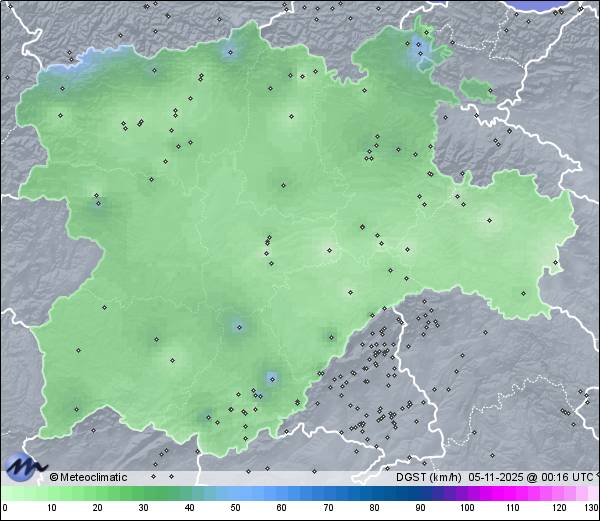Viewport: 600px width, 521px height.
Task: Select the 100 km/h purple scale segment
Action: [466, 493]
